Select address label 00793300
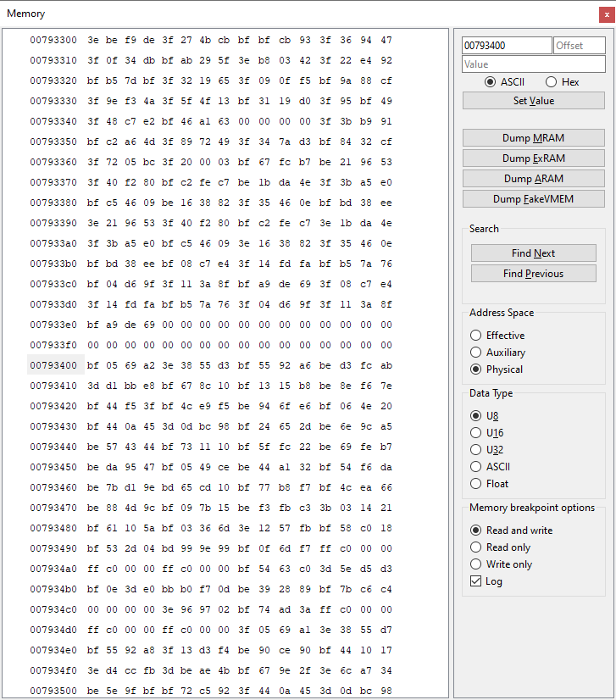 (x=53, y=40)
